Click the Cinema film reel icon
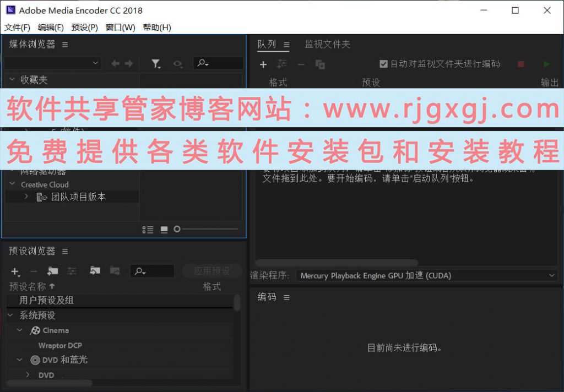 pos(35,330)
